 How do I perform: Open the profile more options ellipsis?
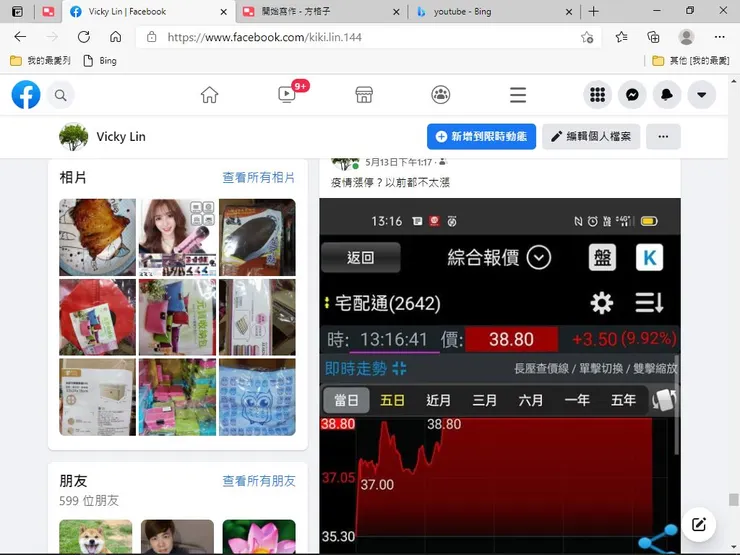click(663, 136)
